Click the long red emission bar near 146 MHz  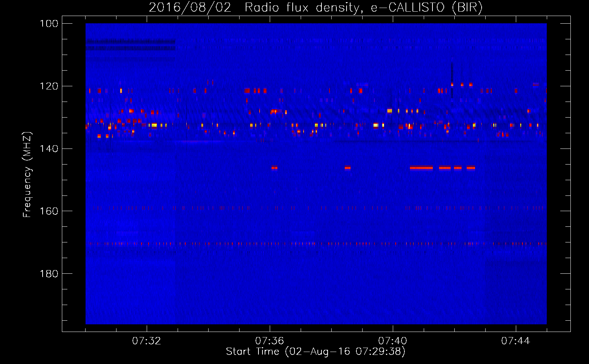[422, 168]
